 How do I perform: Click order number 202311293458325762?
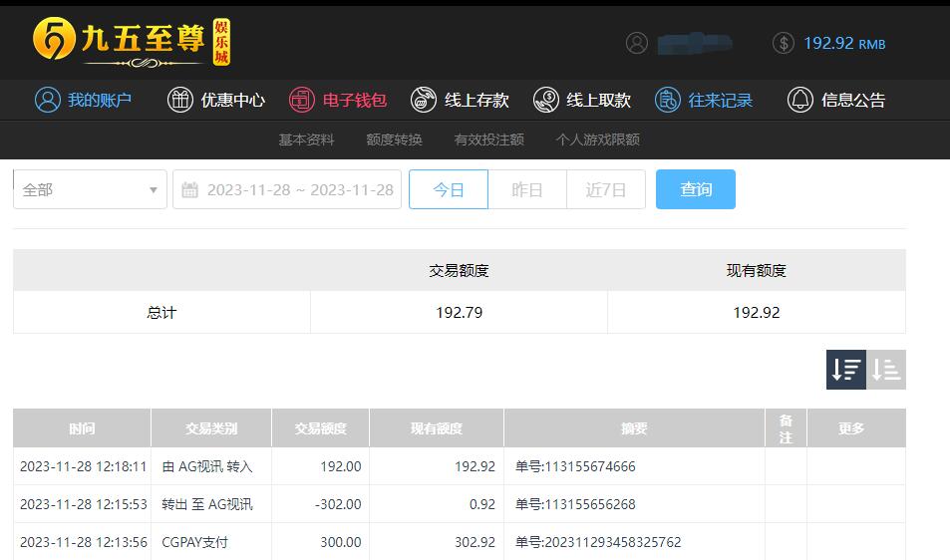[x=598, y=542]
